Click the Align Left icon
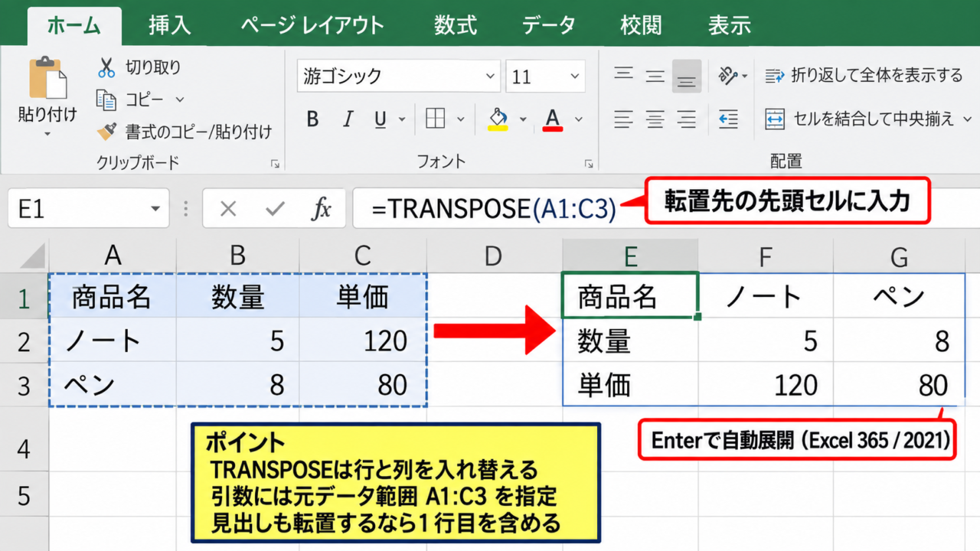 pos(624,119)
